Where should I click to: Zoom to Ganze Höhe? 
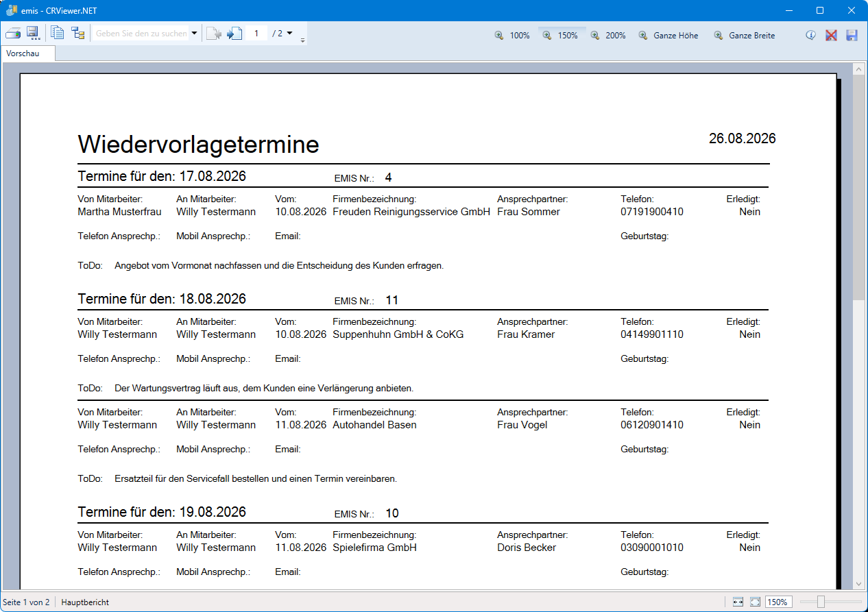(668, 35)
